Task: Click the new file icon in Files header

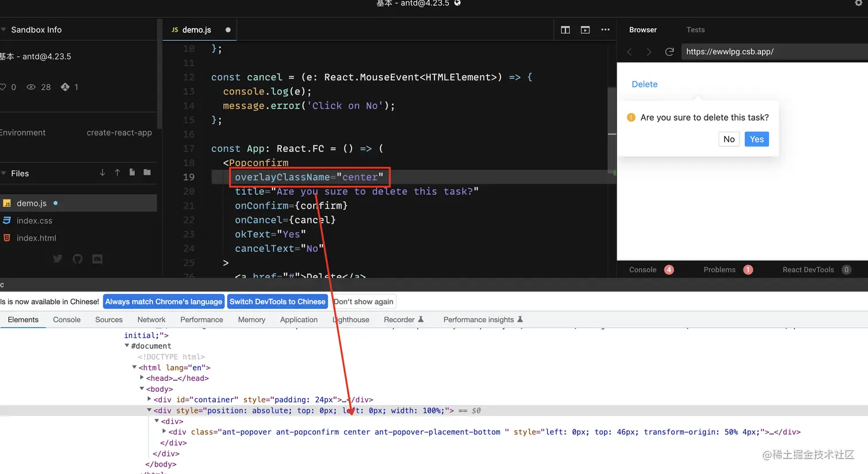Action: pyautogui.click(x=132, y=172)
